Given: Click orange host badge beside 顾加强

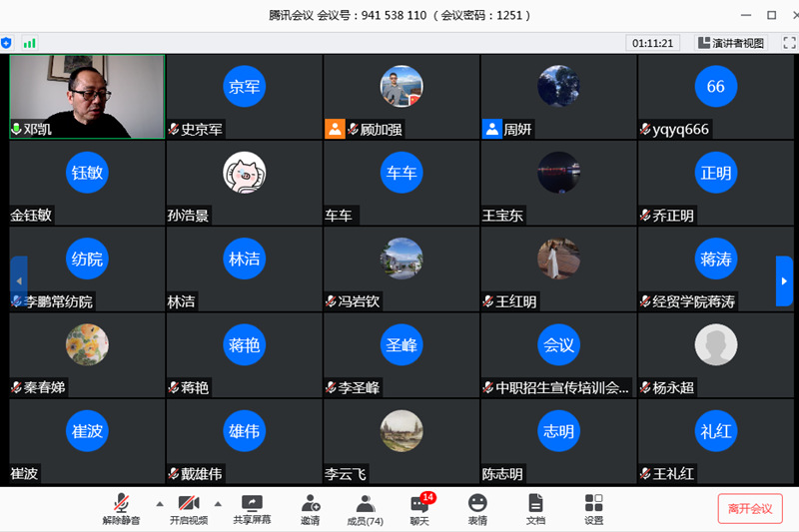Looking at the screenshot, I should pos(335,129).
